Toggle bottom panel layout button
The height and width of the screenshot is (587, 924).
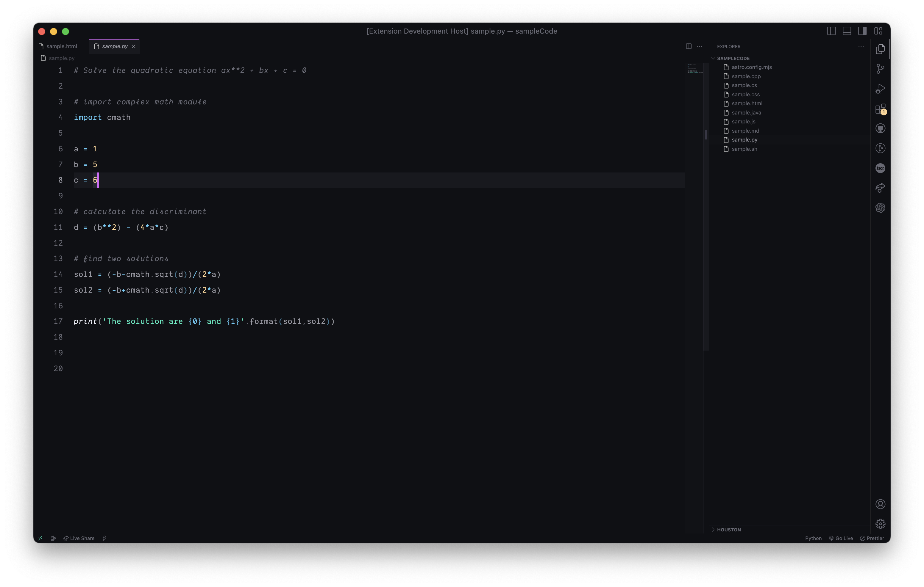pos(847,31)
